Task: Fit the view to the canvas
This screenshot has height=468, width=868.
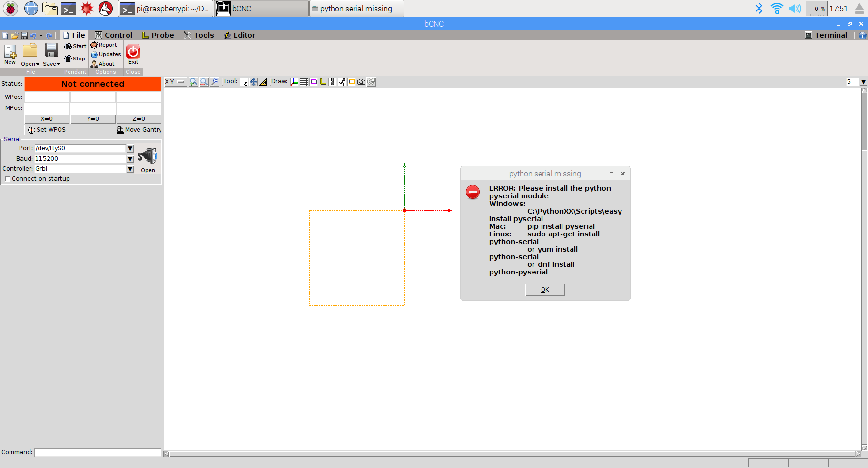Action: click(215, 82)
